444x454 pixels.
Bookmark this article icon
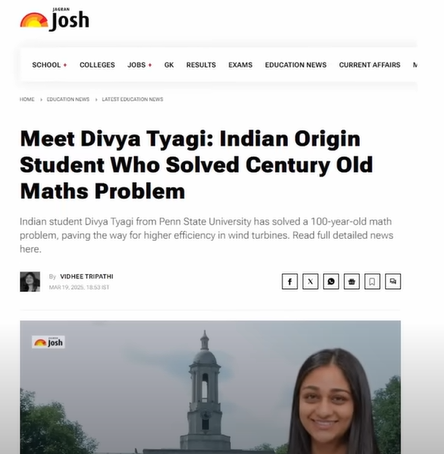point(372,282)
